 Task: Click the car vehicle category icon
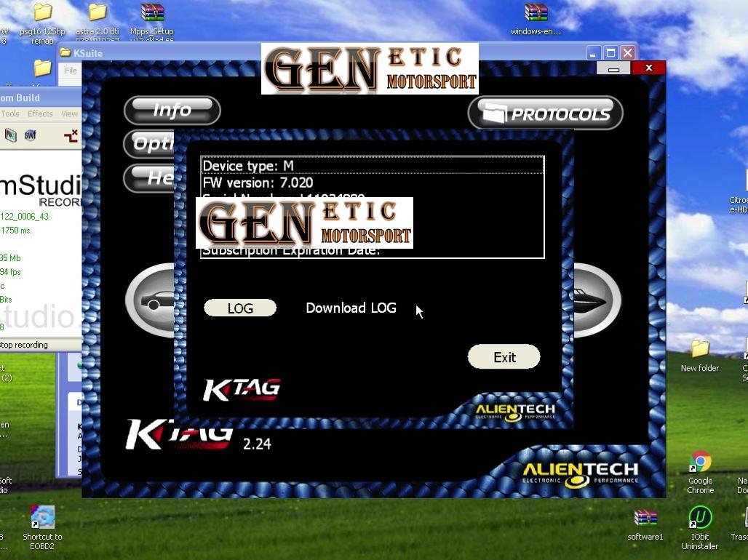[151, 300]
